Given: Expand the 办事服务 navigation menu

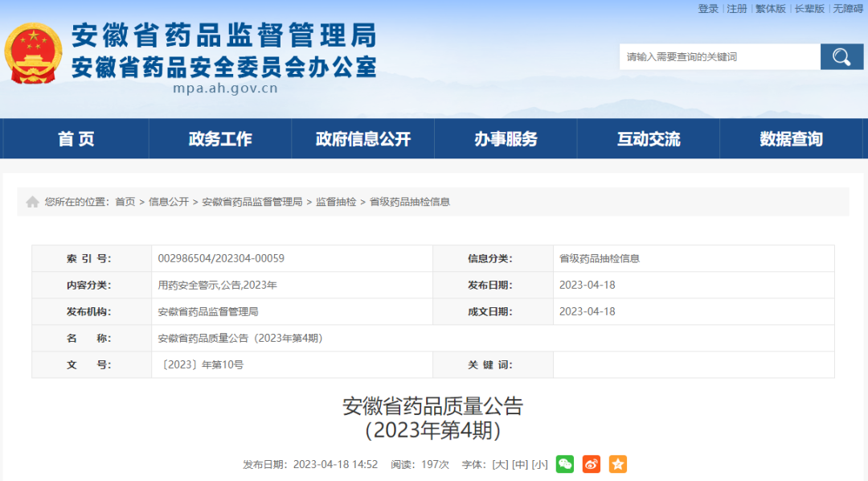Looking at the screenshot, I should tap(506, 139).
